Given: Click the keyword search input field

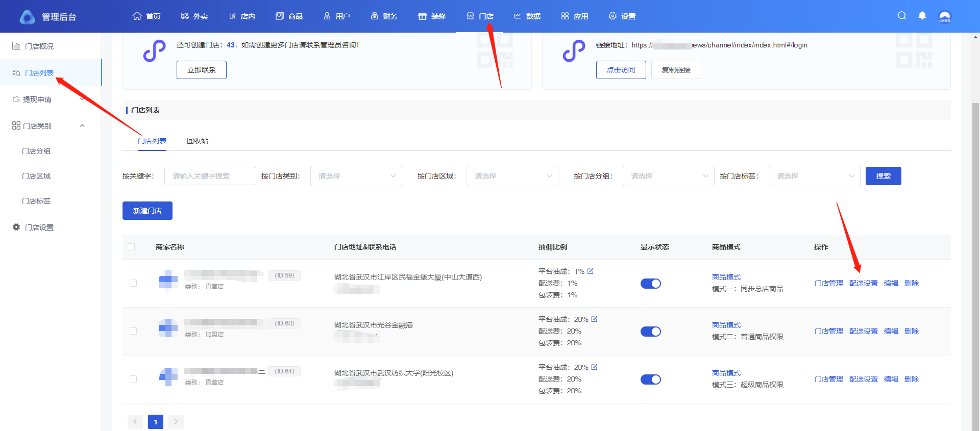Looking at the screenshot, I should [x=210, y=176].
